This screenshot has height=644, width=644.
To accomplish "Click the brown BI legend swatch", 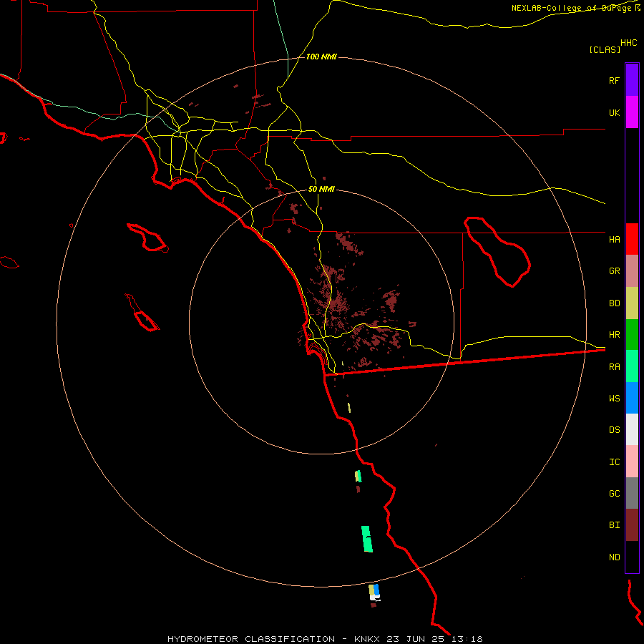I will click(632, 525).
